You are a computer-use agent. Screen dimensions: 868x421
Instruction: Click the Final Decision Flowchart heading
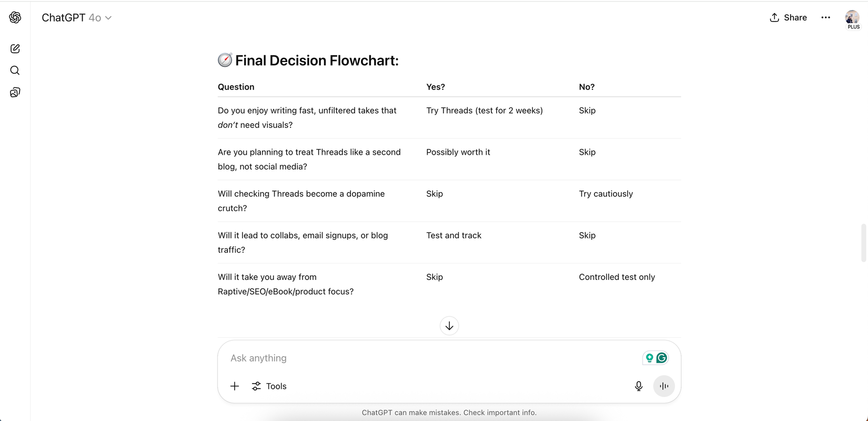point(317,61)
